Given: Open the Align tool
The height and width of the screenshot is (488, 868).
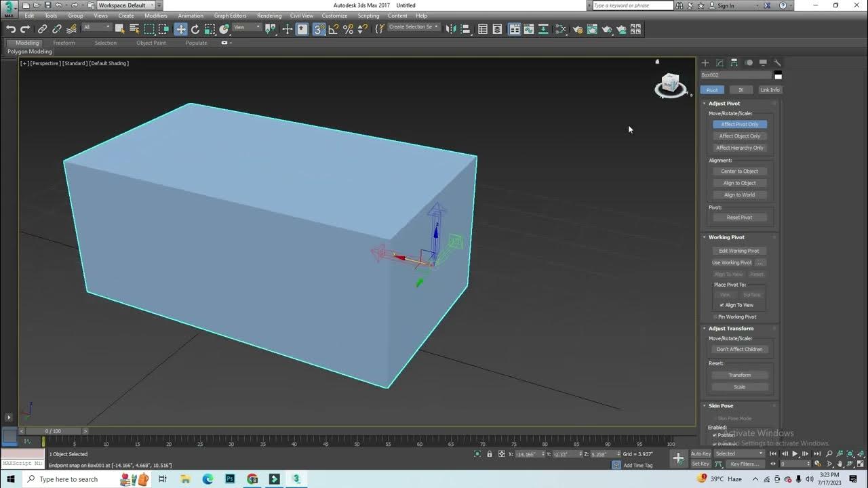Looking at the screenshot, I should click(465, 29).
